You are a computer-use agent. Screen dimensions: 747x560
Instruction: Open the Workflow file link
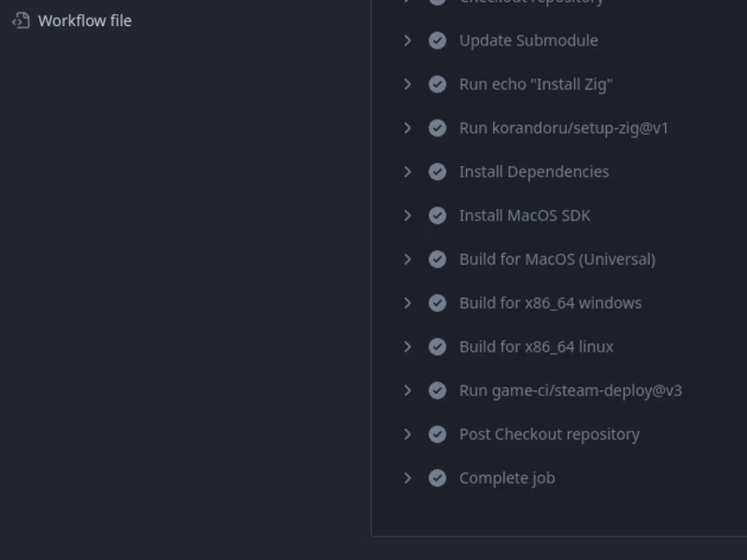(84, 20)
